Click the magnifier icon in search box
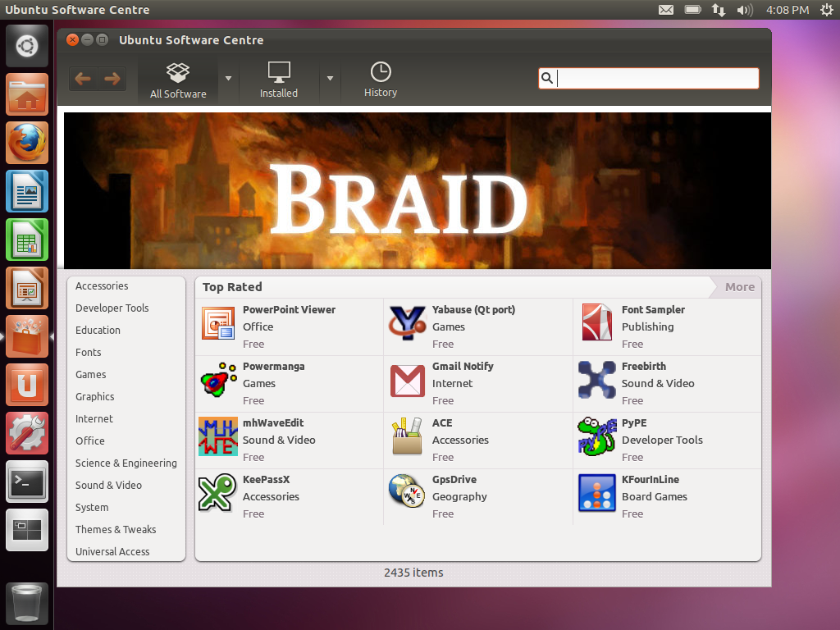The width and height of the screenshot is (840, 630). 546,78
